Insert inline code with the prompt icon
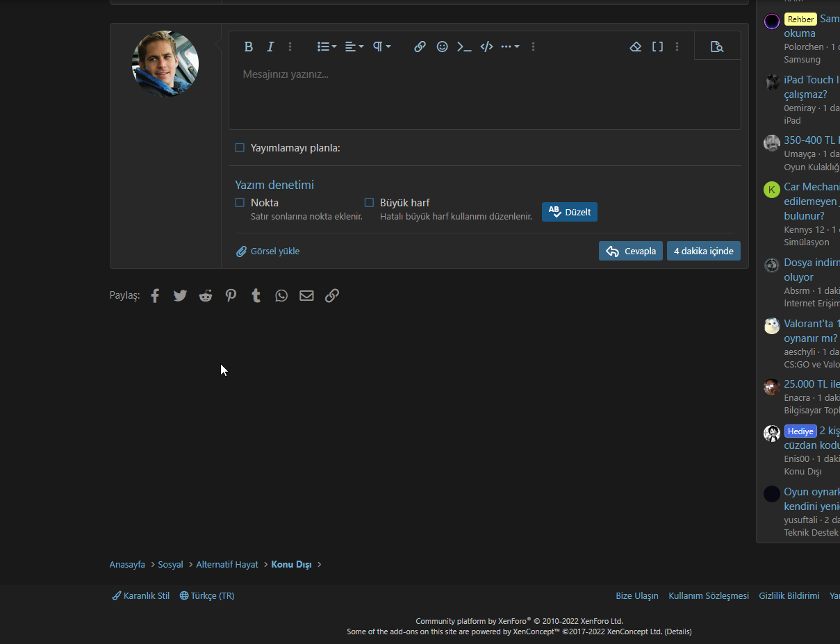 click(x=464, y=47)
